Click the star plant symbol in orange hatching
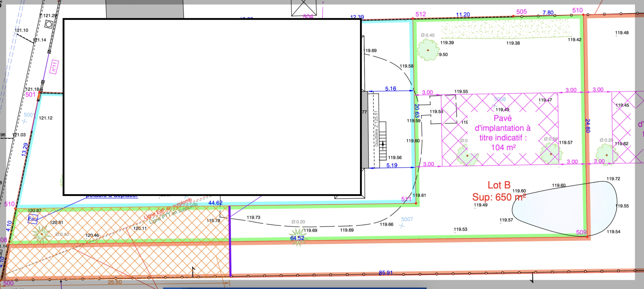The image size is (644, 289). point(42,234)
